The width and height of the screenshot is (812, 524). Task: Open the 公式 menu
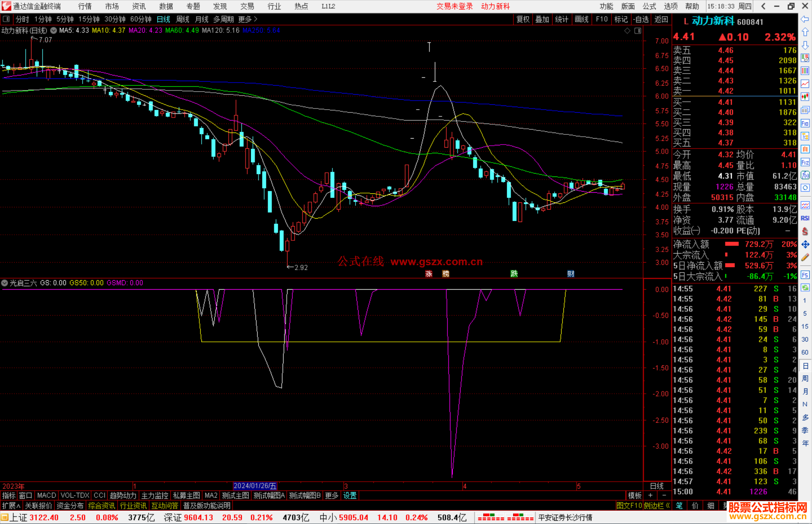649,6
